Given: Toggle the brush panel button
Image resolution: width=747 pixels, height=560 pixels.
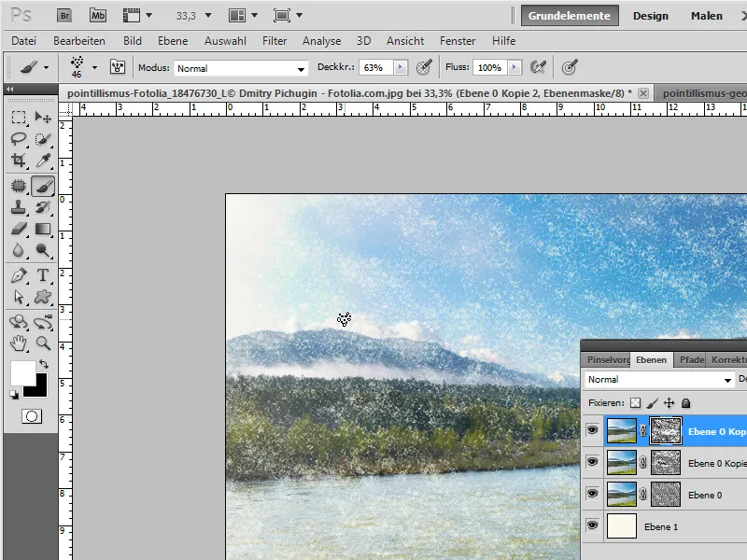Looking at the screenshot, I should click(118, 66).
